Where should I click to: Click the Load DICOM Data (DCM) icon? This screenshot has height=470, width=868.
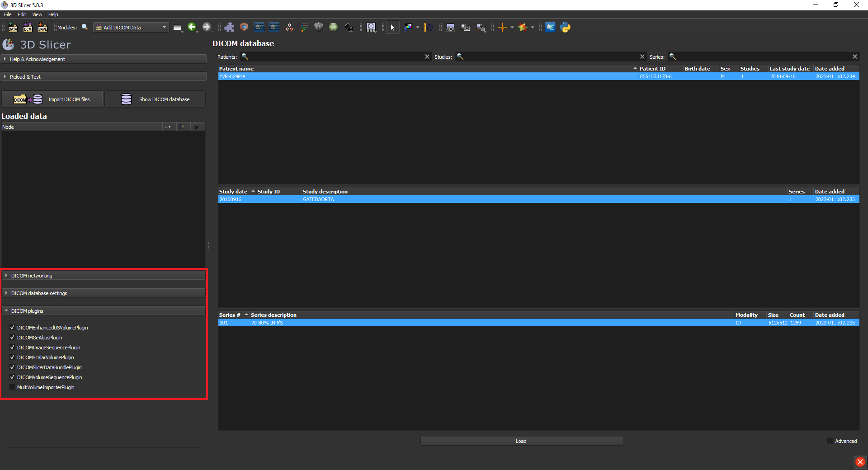pyautogui.click(x=28, y=27)
